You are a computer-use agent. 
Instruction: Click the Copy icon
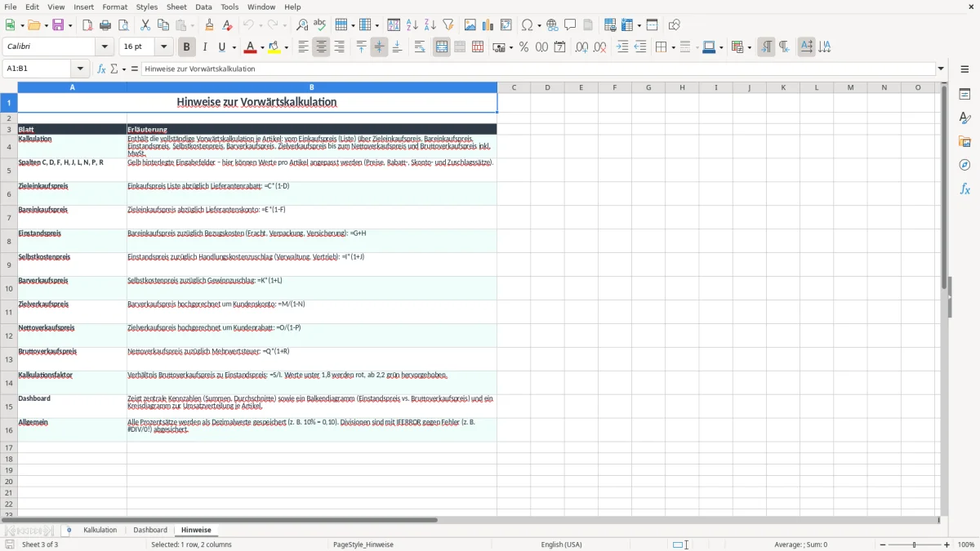(163, 25)
